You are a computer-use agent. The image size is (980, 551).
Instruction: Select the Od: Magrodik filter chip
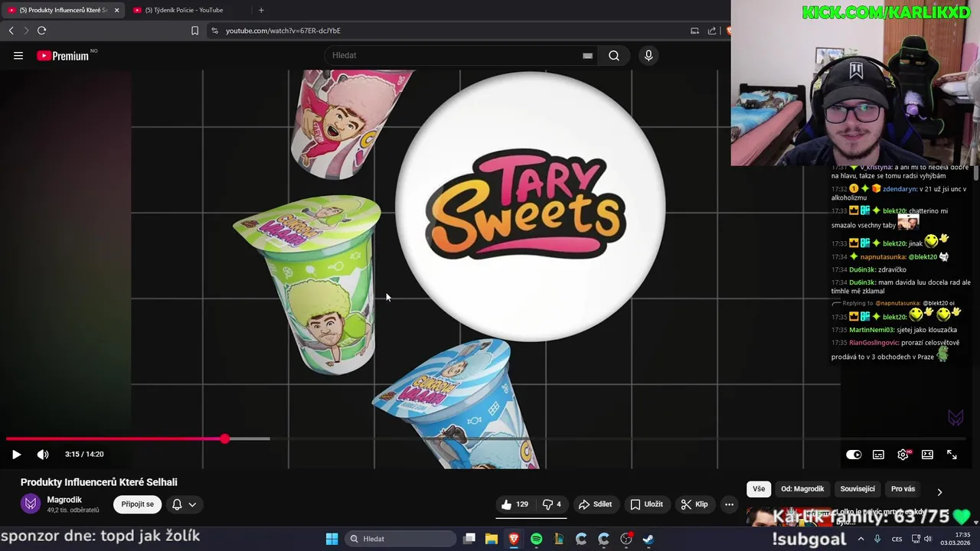click(802, 489)
